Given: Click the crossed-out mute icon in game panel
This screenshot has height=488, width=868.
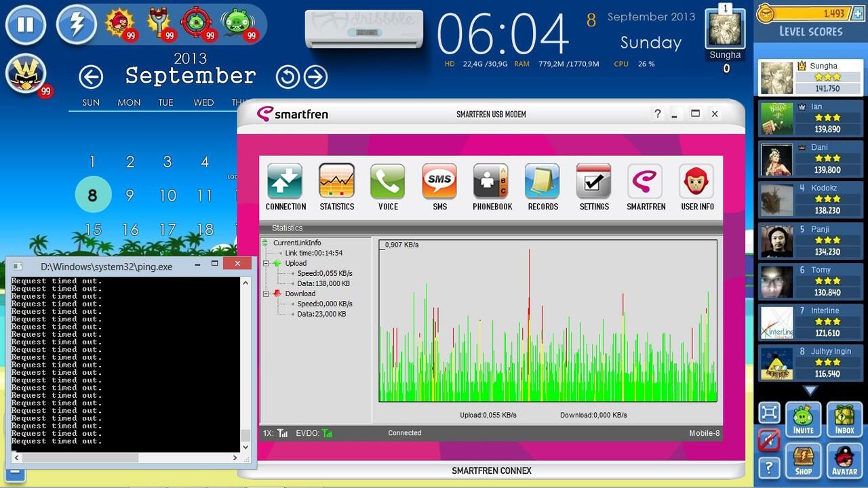Looking at the screenshot, I should pyautogui.click(x=768, y=440).
